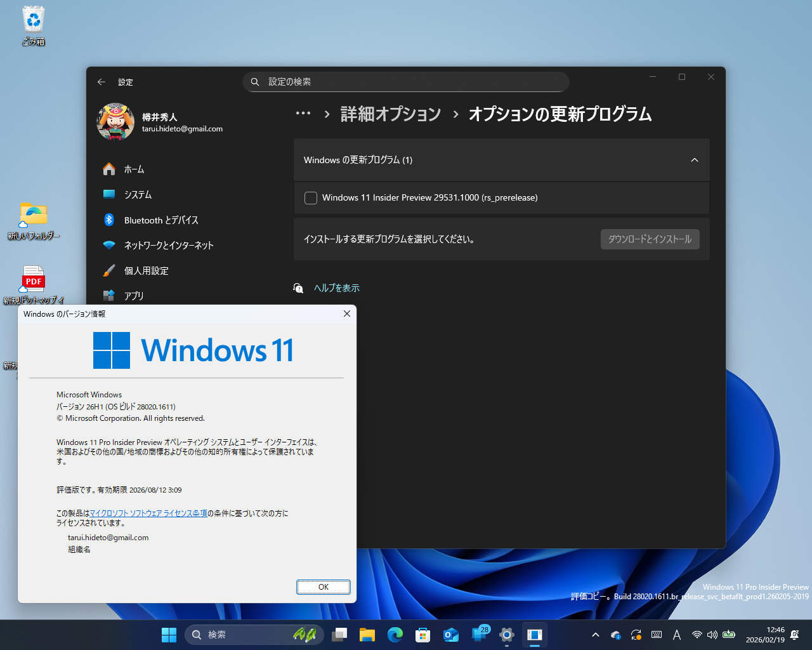Viewport: 812px width, 650px height.
Task: Check the Windows 11 Insider Preview 29531.1000 update
Action: (x=311, y=197)
